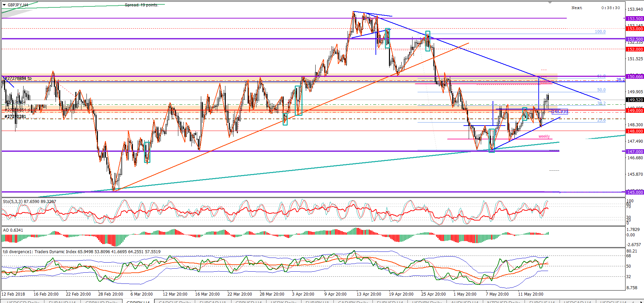
Task: Click the '11 May 20:00' date label
Action: (531, 294)
